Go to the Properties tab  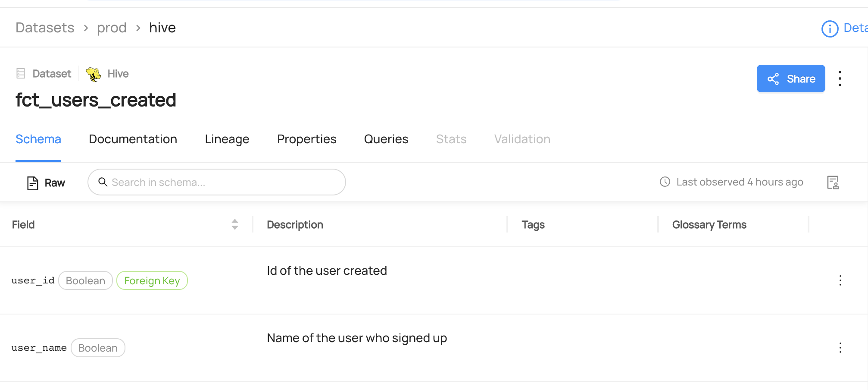306,139
